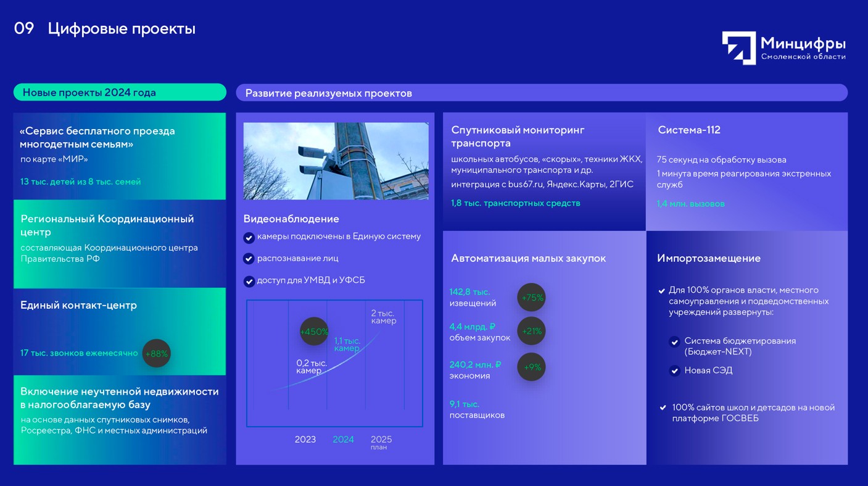Click по карте «МИР» text

point(54,159)
